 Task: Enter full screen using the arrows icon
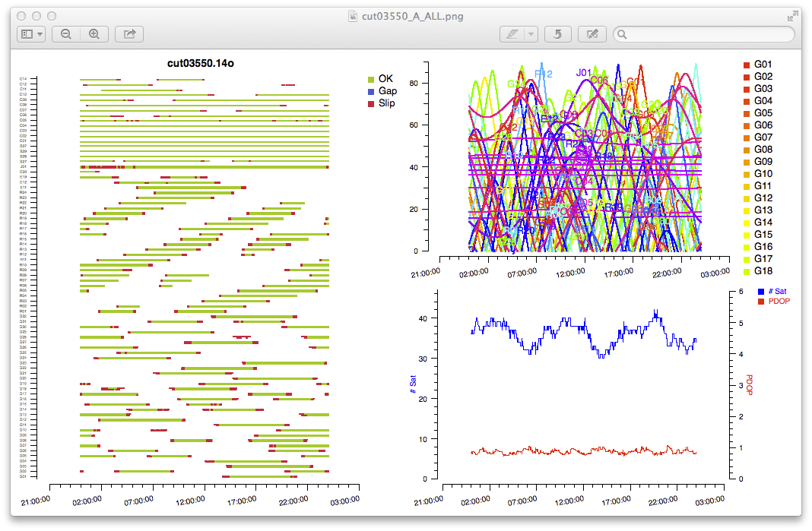click(794, 15)
